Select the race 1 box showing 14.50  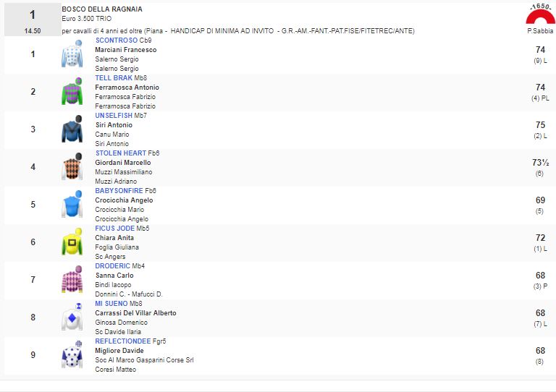[32, 21]
